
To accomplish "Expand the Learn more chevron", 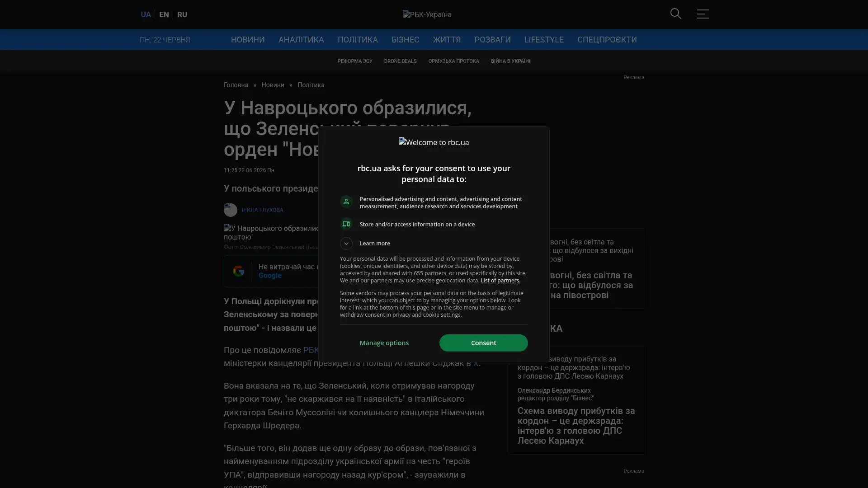I will (x=346, y=244).
